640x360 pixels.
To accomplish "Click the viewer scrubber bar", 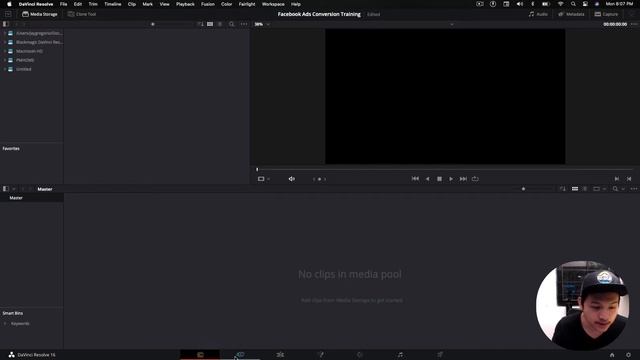I will pyautogui.click(x=445, y=169).
